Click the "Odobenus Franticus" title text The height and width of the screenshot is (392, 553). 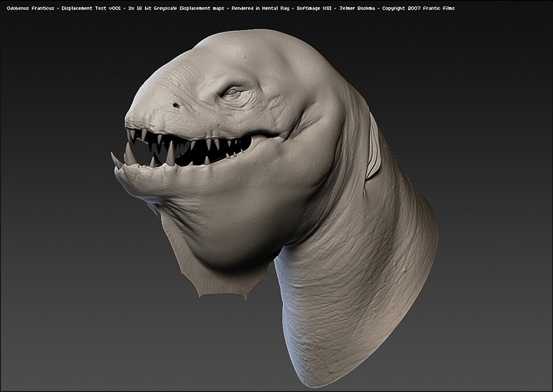pyautogui.click(x=32, y=9)
